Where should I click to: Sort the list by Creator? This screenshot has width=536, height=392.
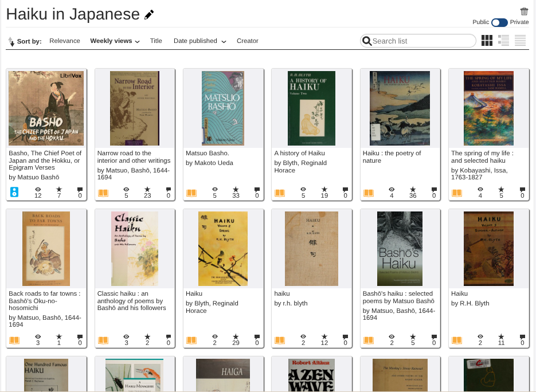[248, 41]
